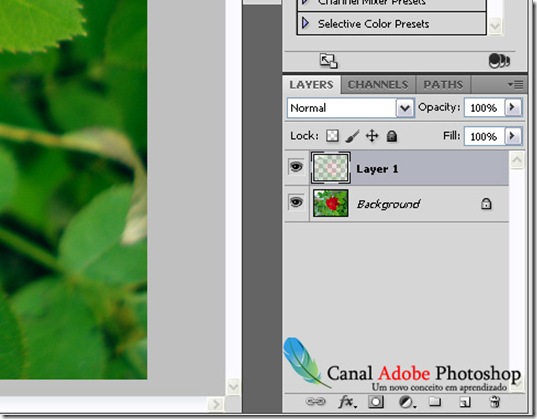Lock layer position
Image resolution: width=537 pixels, height=419 pixels.
click(372, 136)
